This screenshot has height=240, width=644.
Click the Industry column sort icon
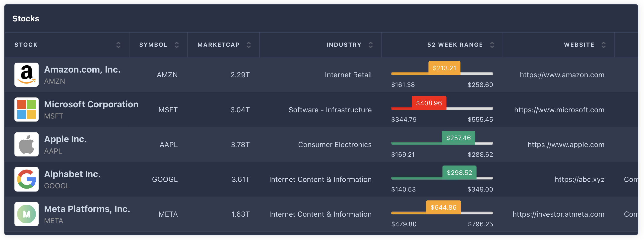(371, 45)
